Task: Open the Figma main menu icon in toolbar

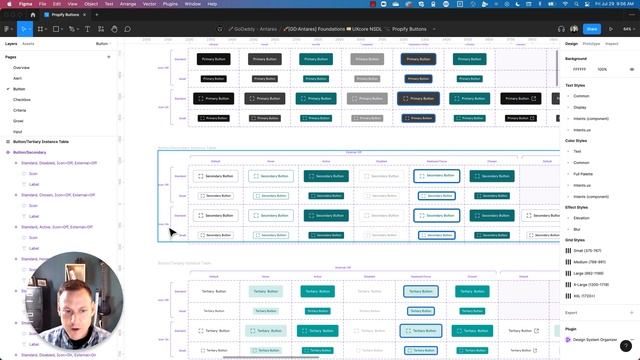Action: tap(7, 29)
